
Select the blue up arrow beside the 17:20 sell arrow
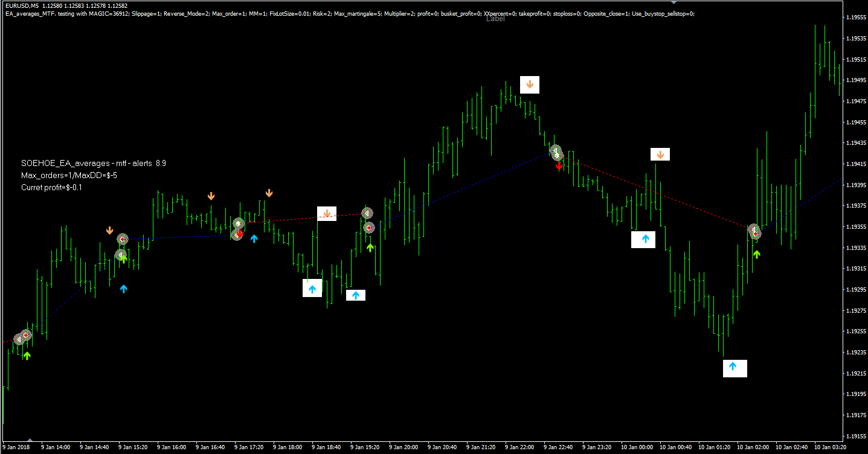click(254, 238)
